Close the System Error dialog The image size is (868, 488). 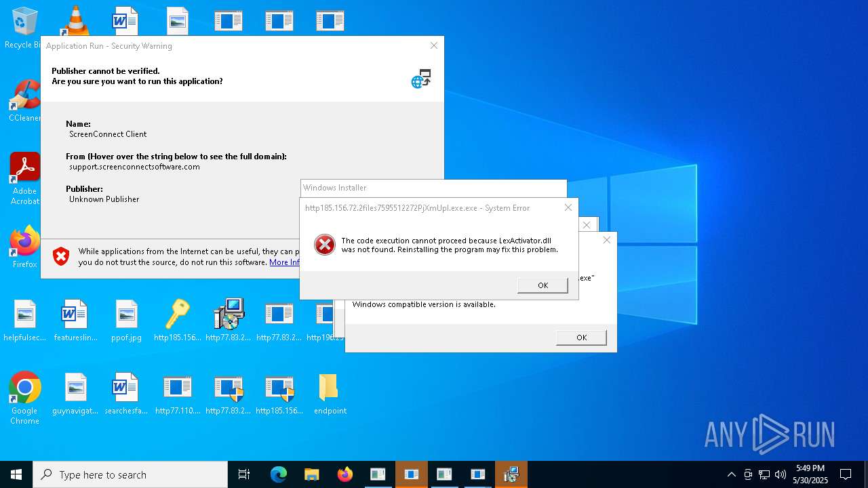[x=568, y=207]
